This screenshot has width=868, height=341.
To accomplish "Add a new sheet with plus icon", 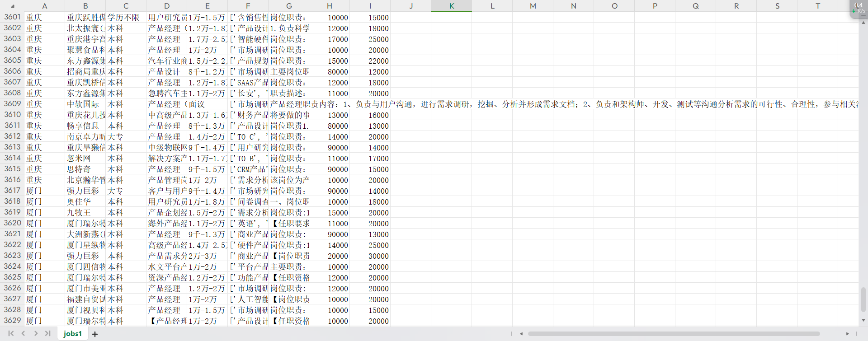I will pos(95,334).
